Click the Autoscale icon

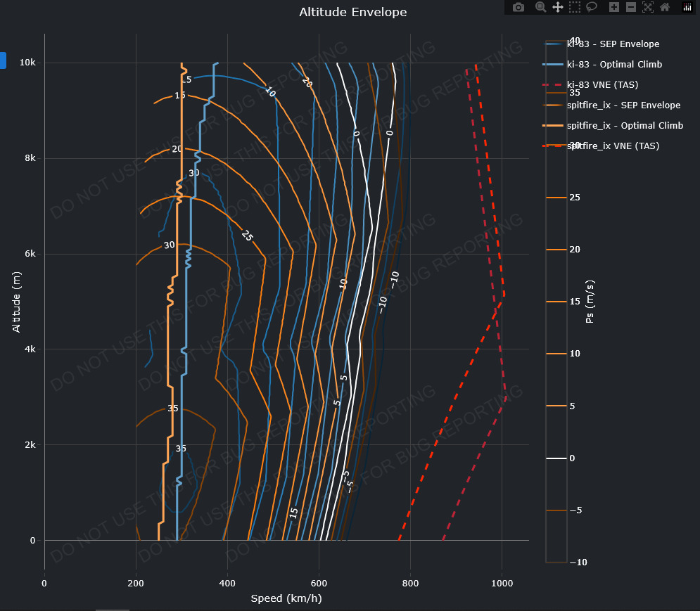pyautogui.click(x=648, y=7)
